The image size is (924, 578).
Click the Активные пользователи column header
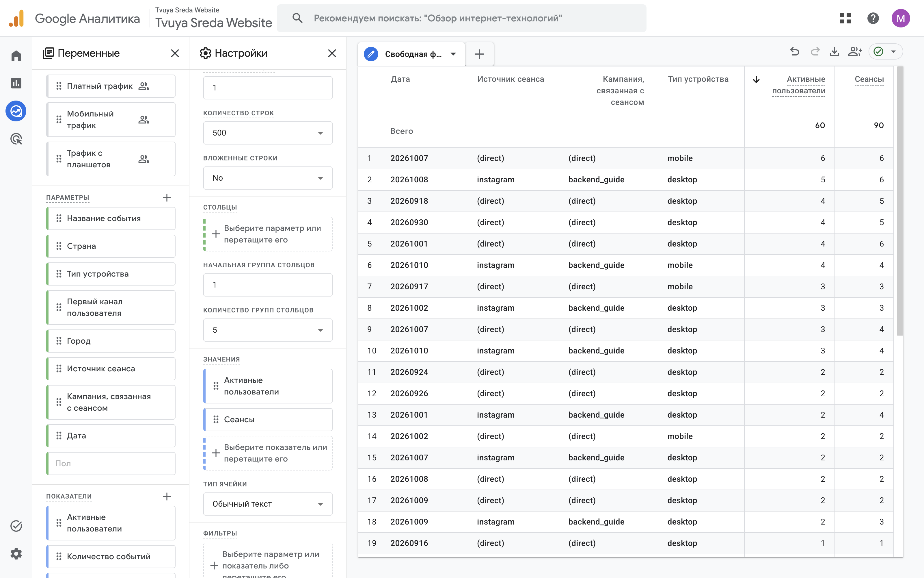click(798, 85)
